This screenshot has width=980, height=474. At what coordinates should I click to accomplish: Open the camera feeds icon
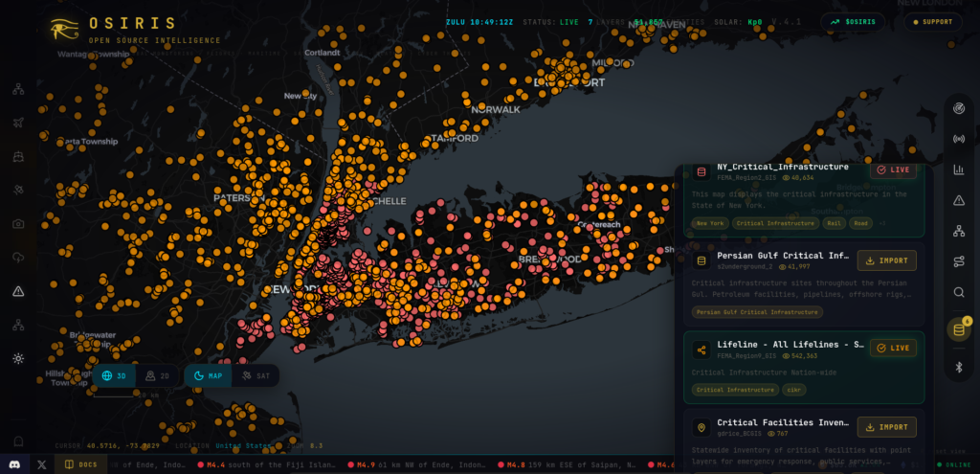tap(18, 224)
